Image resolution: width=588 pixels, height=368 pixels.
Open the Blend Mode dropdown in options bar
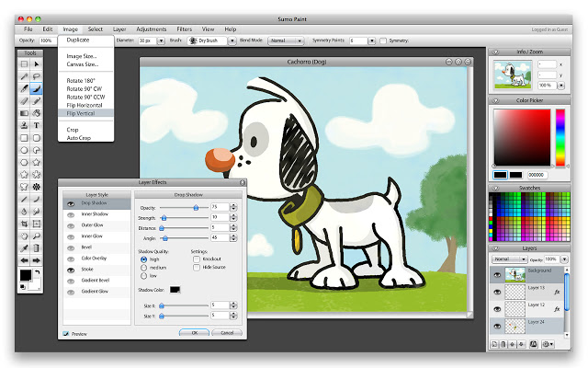click(x=286, y=40)
